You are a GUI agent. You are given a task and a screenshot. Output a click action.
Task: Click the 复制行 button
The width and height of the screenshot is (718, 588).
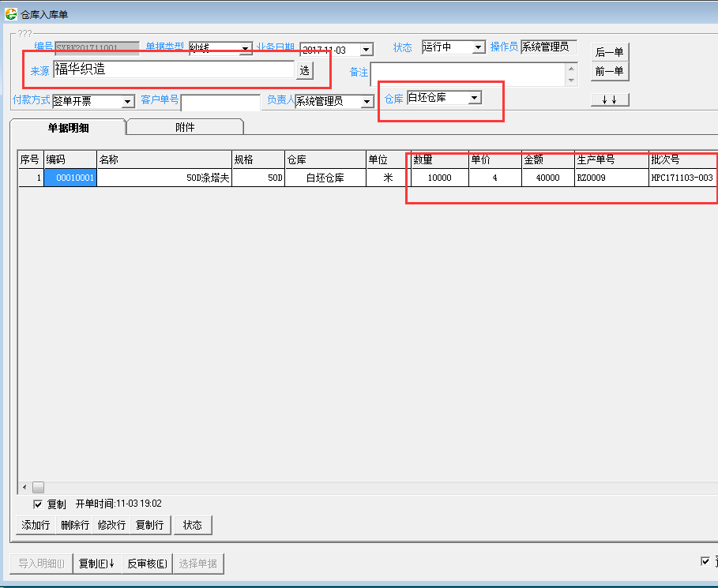[x=151, y=525]
